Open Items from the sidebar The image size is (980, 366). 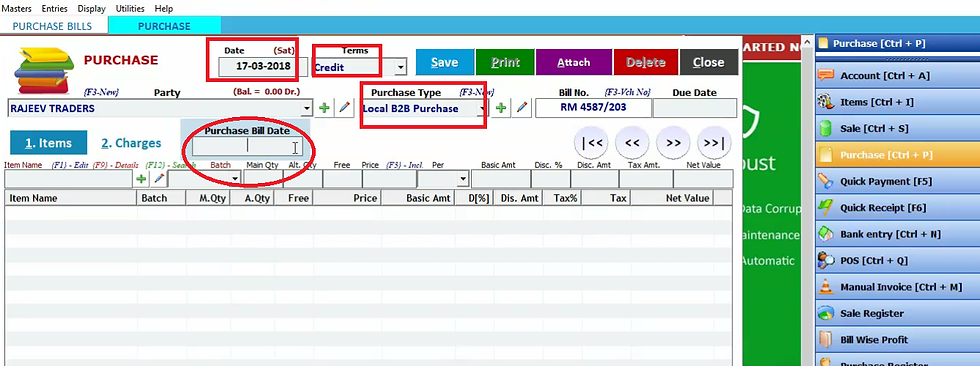(x=898, y=102)
